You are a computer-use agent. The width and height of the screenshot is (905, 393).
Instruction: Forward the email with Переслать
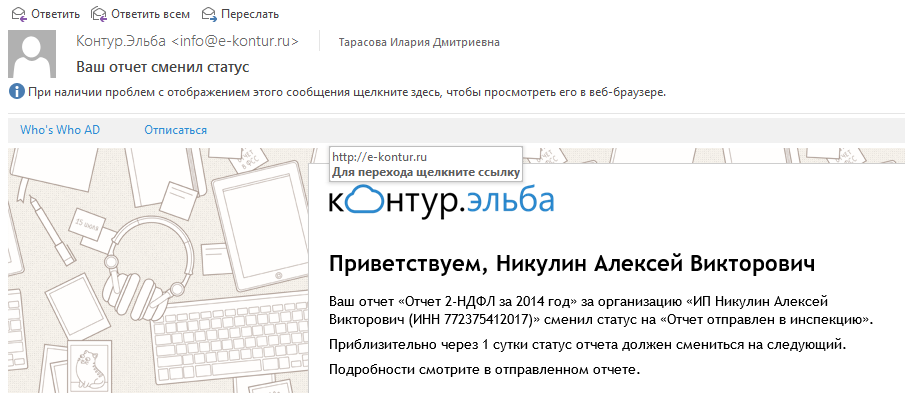[250, 14]
